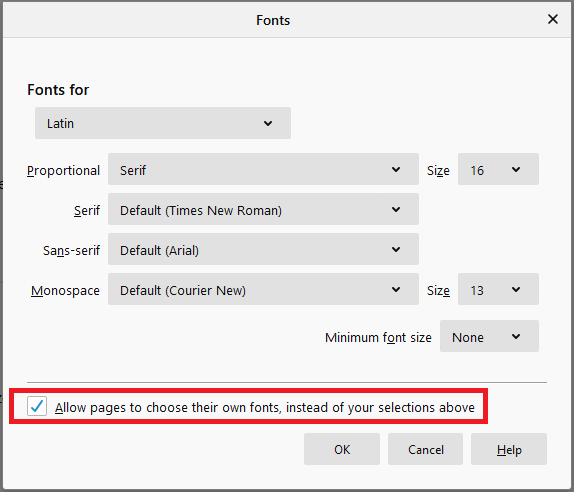Expand the Proportional font type dropdown showing Serif
Screen dimensions: 574x492
[263, 169]
